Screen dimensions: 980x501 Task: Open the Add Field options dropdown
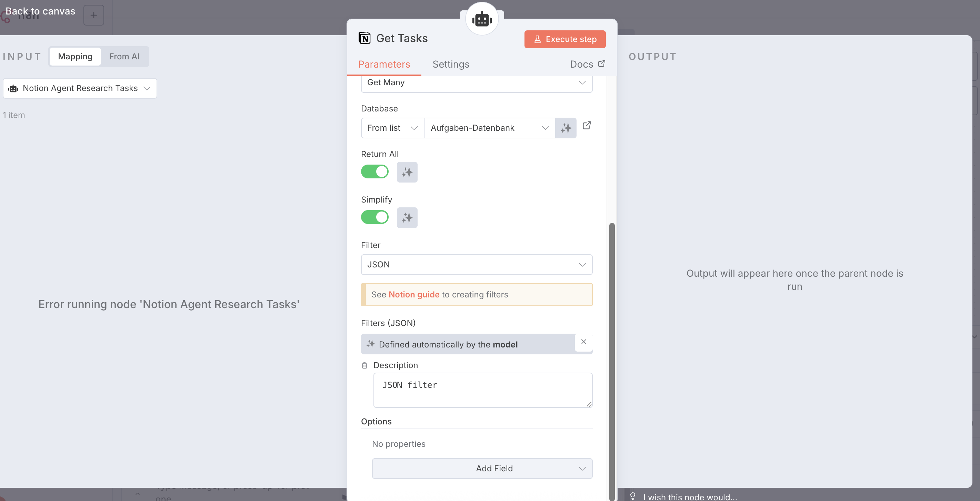coord(482,468)
